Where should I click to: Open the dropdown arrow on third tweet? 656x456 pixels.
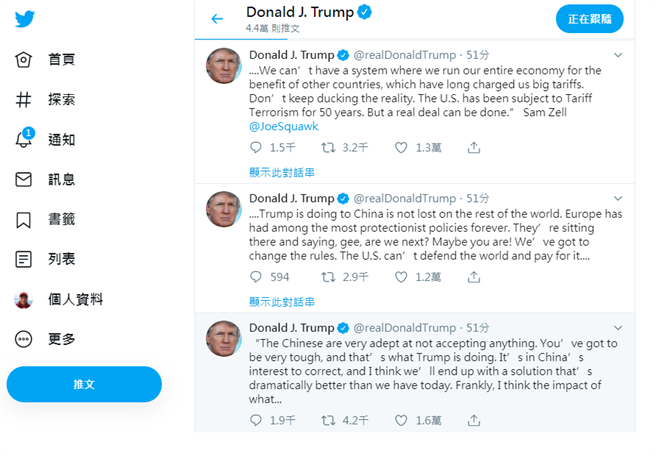[x=618, y=328]
